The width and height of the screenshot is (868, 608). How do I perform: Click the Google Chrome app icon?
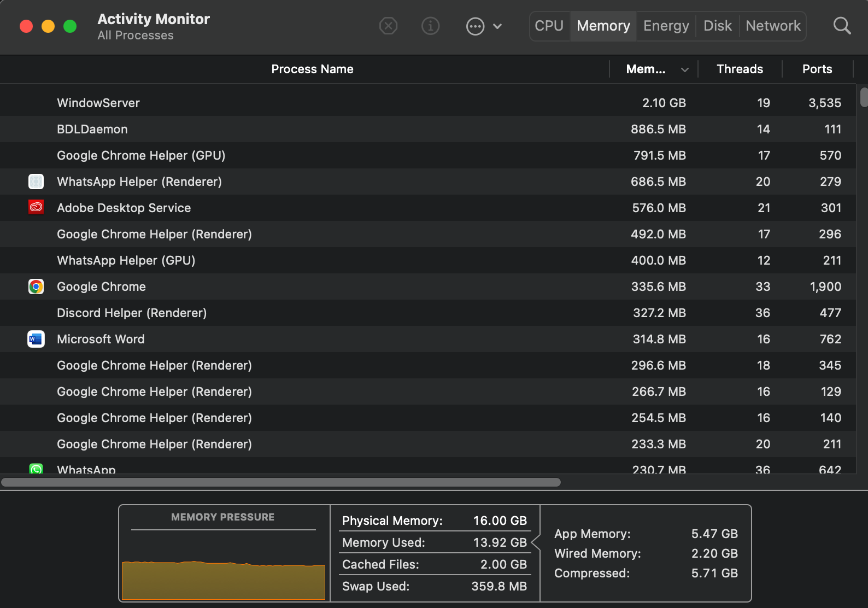pos(36,287)
